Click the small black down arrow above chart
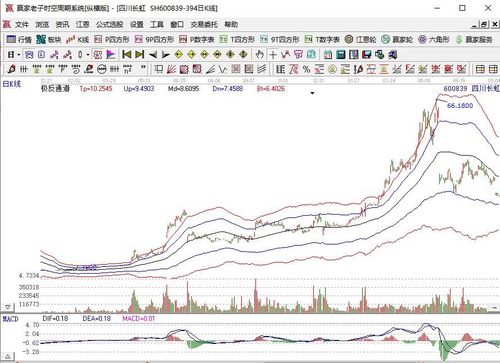This screenshot has width=500, height=363. [x=312, y=93]
